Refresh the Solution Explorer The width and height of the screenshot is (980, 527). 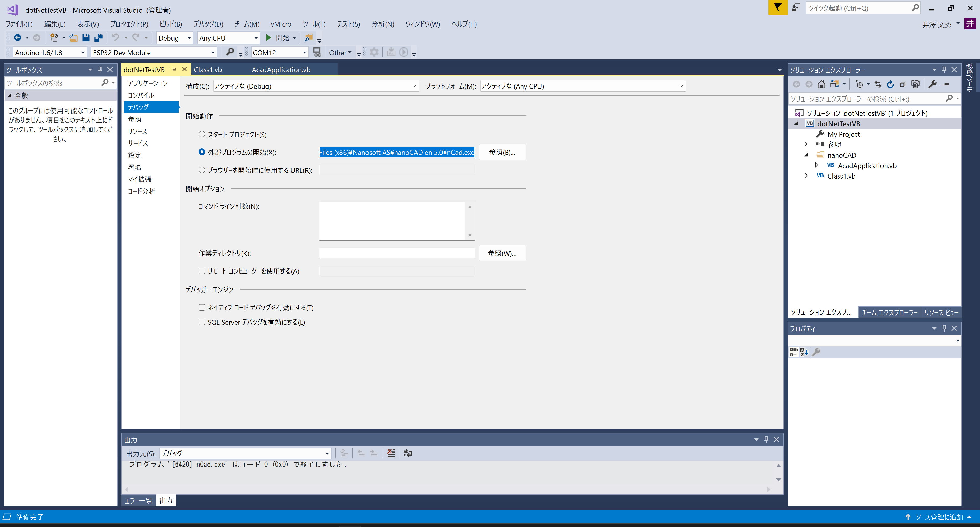coord(891,84)
